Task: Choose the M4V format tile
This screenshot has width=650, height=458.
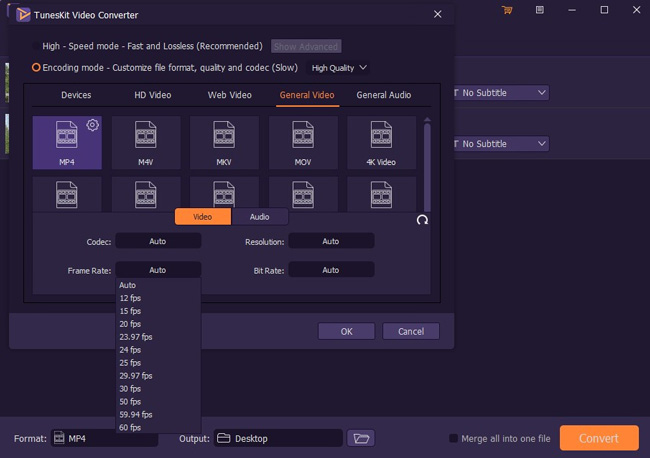Action: 146,143
